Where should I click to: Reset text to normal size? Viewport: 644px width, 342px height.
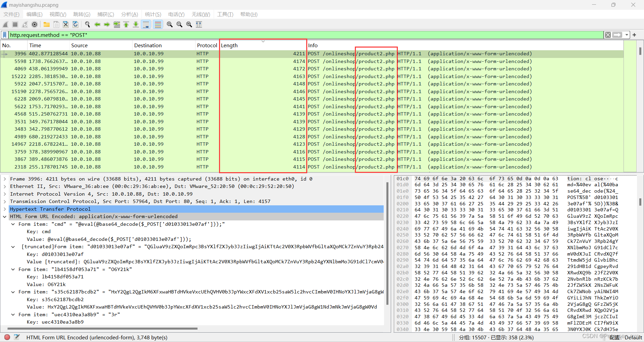tap(189, 24)
